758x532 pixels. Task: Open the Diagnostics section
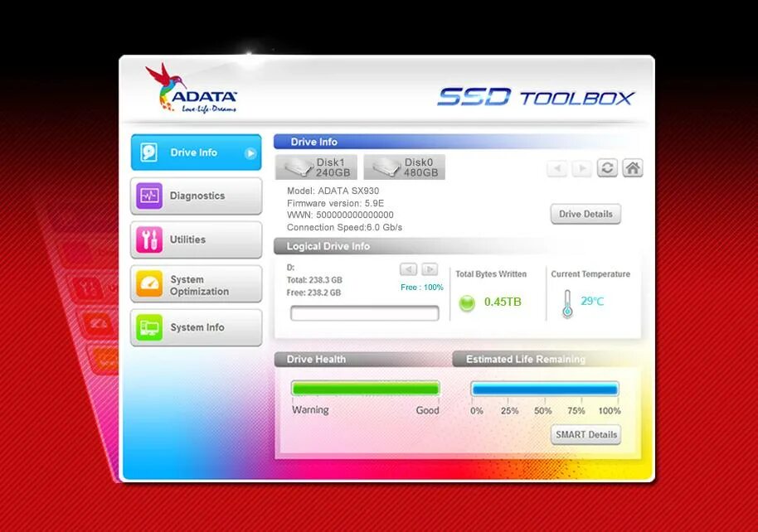(x=196, y=196)
